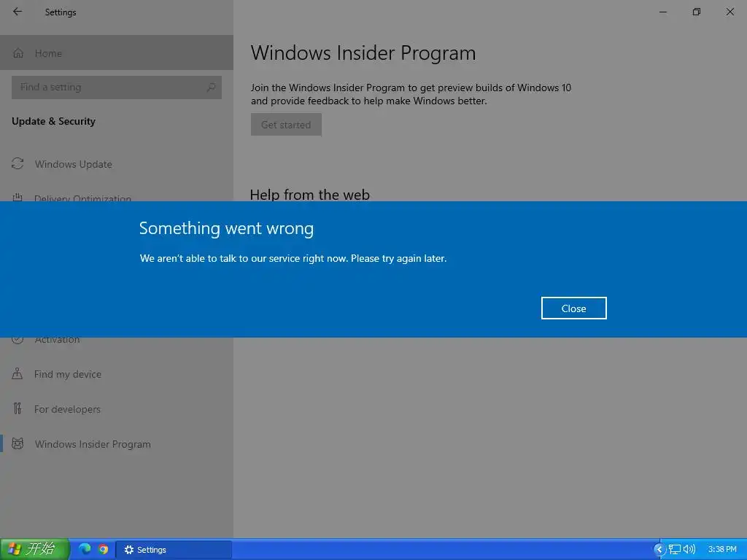Viewport: 747px width, 560px height.
Task: Select Windows Insider Program in sidebar
Action: (117, 444)
